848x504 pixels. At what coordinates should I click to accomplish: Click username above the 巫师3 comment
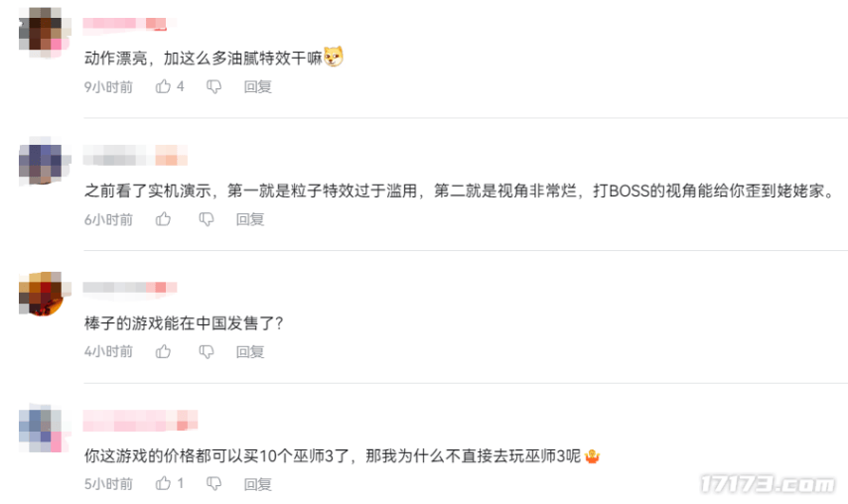coord(140,421)
